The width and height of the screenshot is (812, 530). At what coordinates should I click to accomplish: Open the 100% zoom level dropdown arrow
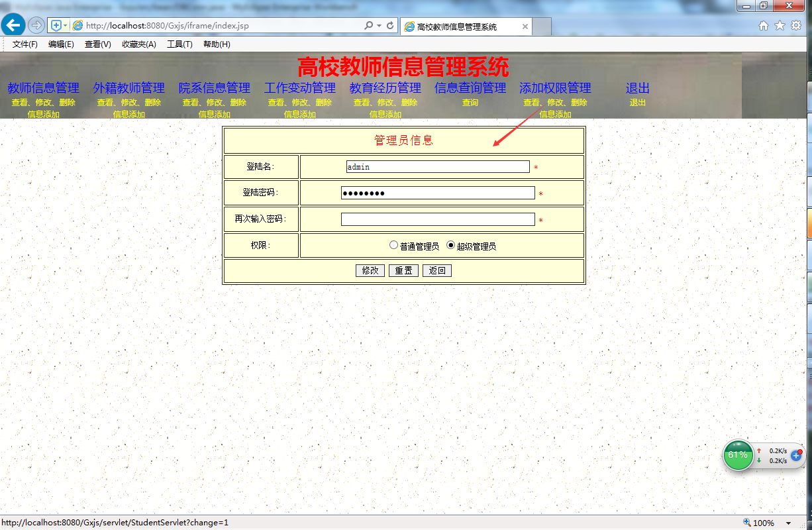[788, 523]
